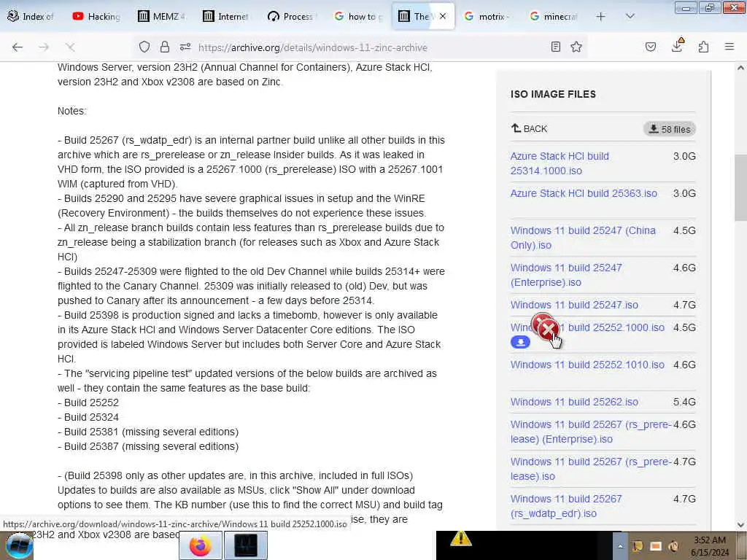
Task: Download Windows 11 build 25247 (China Only).iso
Action: pos(583,238)
